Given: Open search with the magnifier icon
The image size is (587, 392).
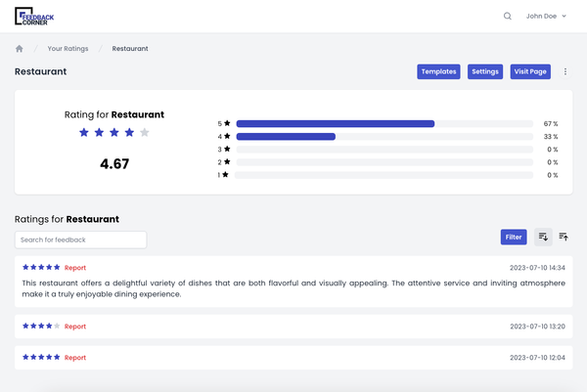Looking at the screenshot, I should (x=507, y=16).
